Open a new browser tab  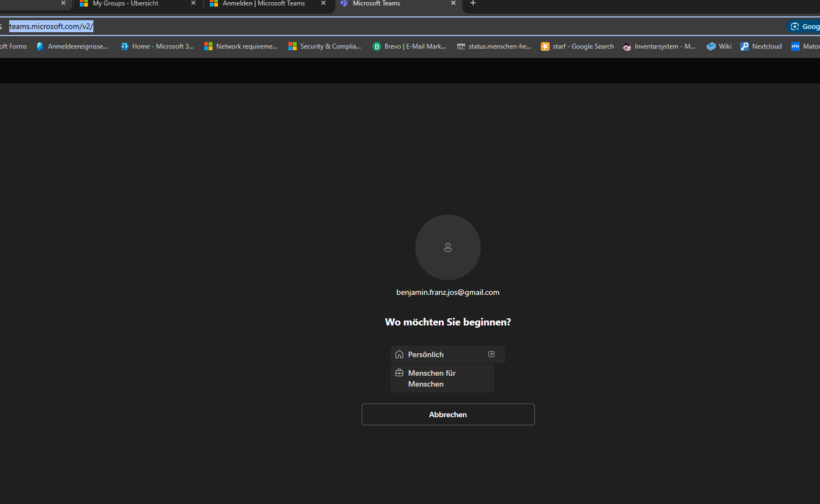473,3
